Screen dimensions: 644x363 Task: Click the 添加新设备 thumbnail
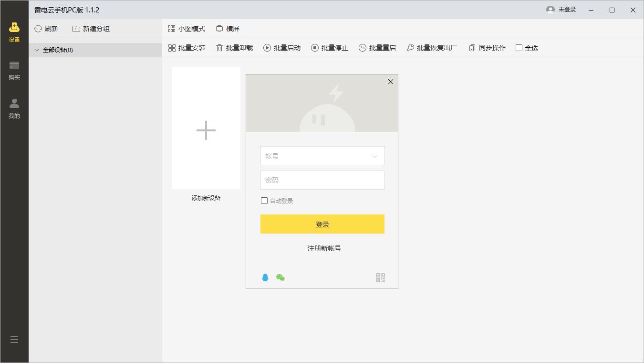[206, 129]
